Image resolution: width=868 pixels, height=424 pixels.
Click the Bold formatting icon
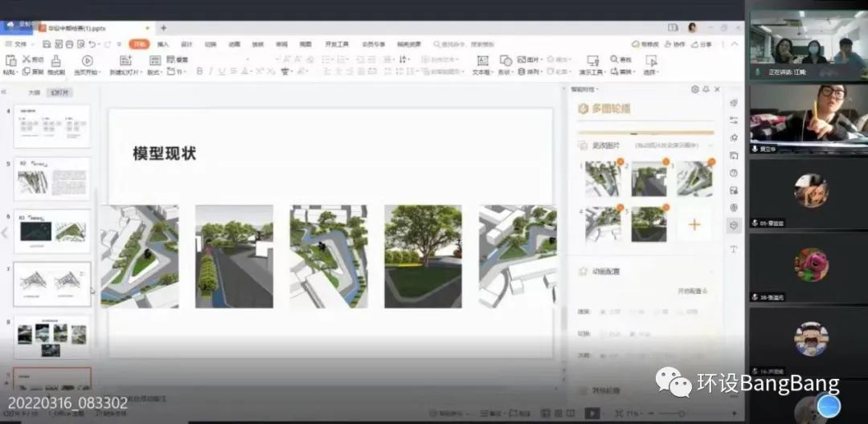[199, 71]
